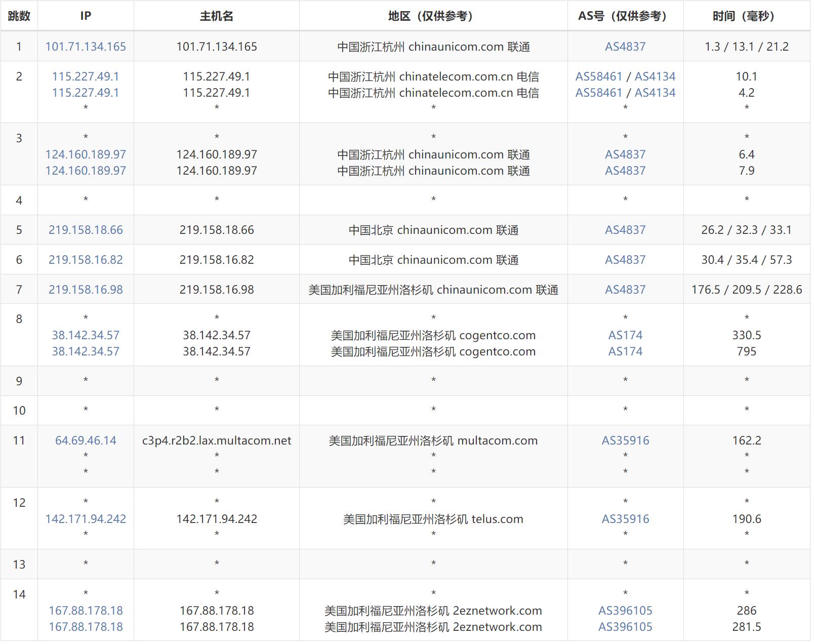Open the AS35916 link in hop 12
Image resolution: width=814 pixels, height=644 pixels.
pos(625,519)
